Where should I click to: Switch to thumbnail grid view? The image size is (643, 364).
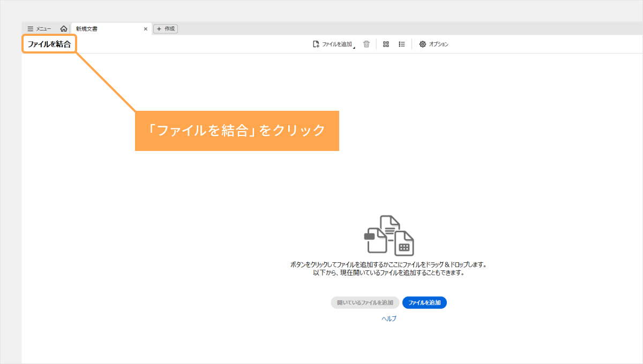point(386,44)
